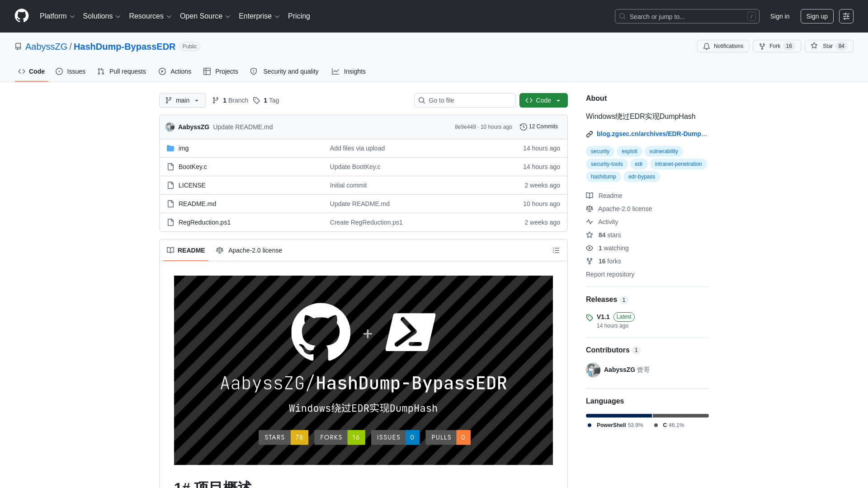868x488 pixels.
Task: Click the Sign up button
Action: point(817,16)
